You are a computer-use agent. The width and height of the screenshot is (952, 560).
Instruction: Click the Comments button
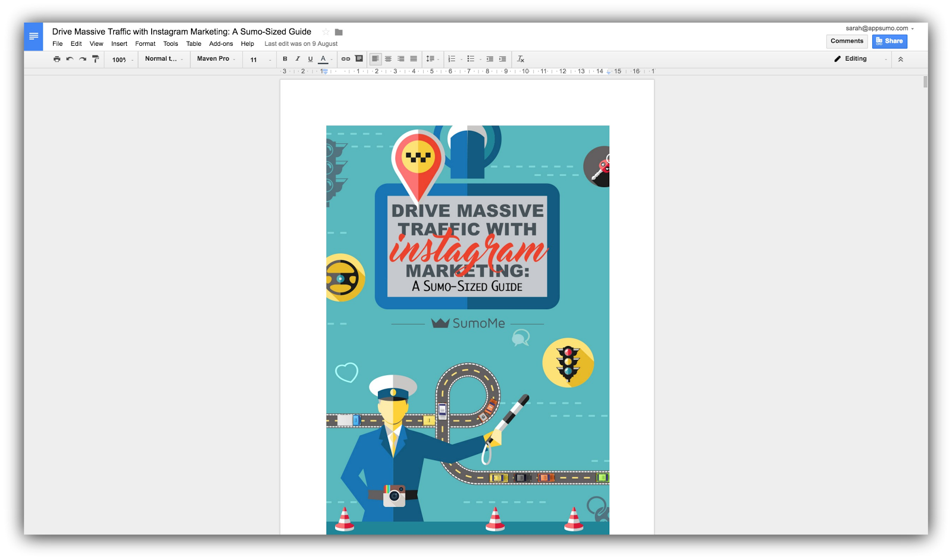click(x=847, y=41)
